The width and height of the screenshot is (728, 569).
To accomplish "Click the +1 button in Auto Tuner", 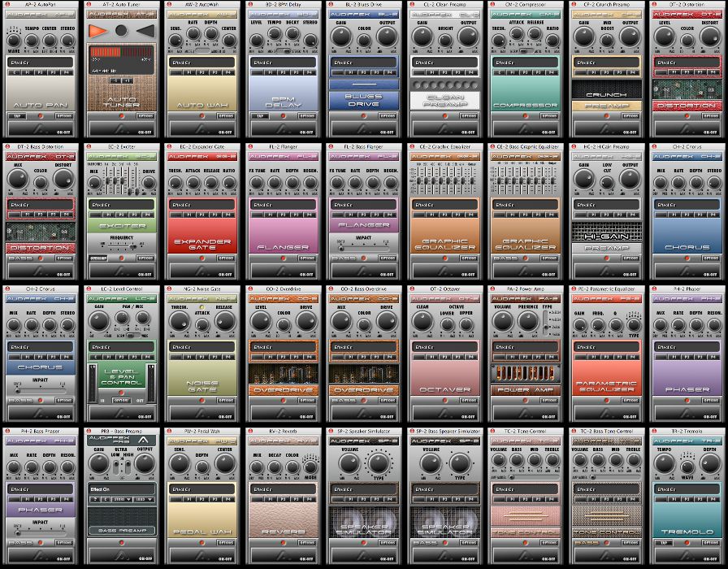I will point(128,80).
